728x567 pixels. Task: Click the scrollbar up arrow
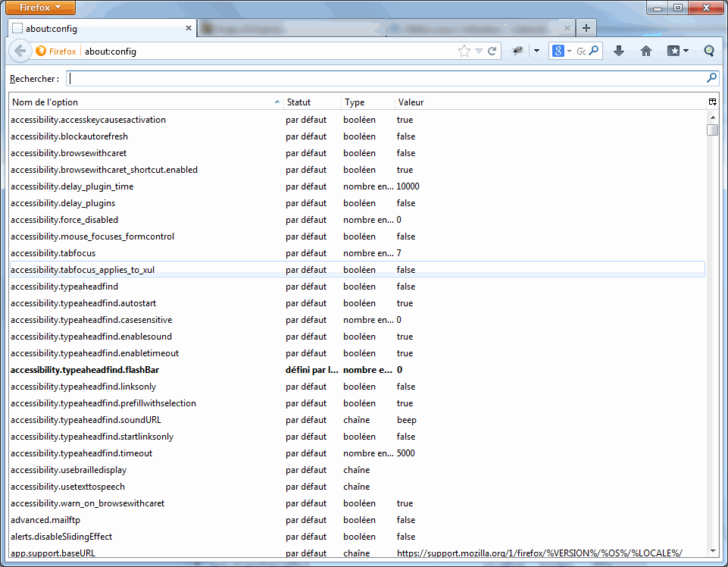click(713, 117)
